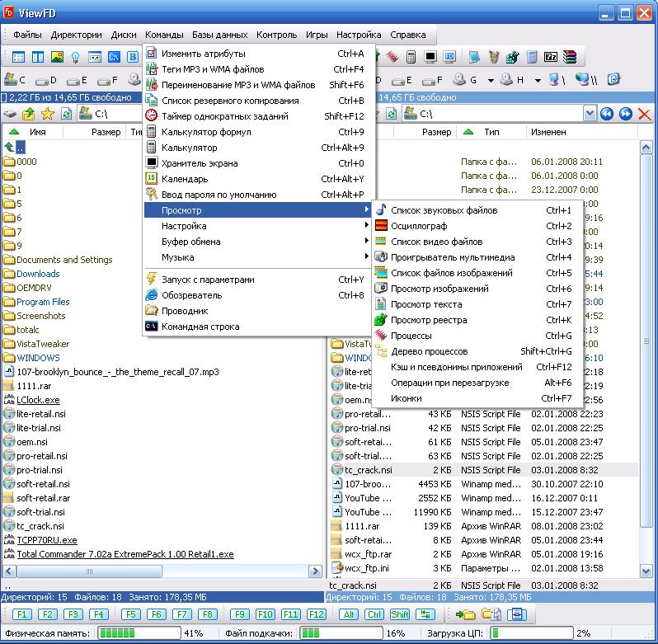The image size is (658, 644).
Task: Select drive D in left drive bar
Action: click(45, 80)
